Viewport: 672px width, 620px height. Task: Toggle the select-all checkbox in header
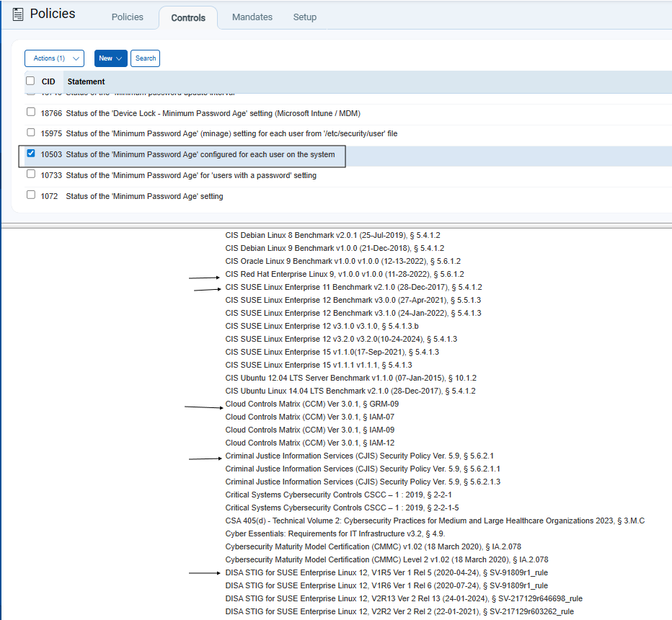[30, 81]
